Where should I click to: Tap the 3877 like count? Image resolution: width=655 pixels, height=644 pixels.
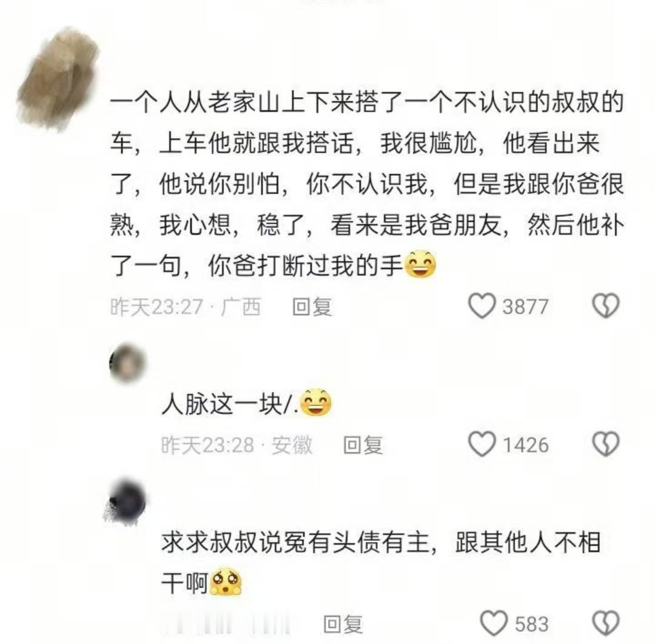tap(525, 307)
